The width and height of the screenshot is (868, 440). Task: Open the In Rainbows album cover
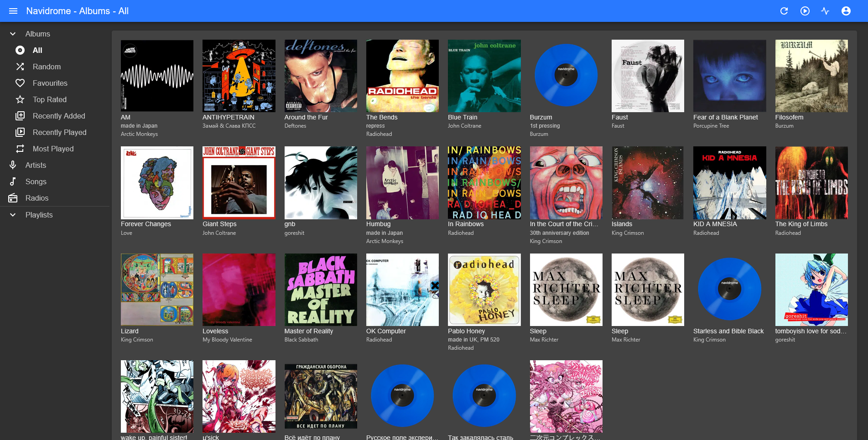[484, 183]
